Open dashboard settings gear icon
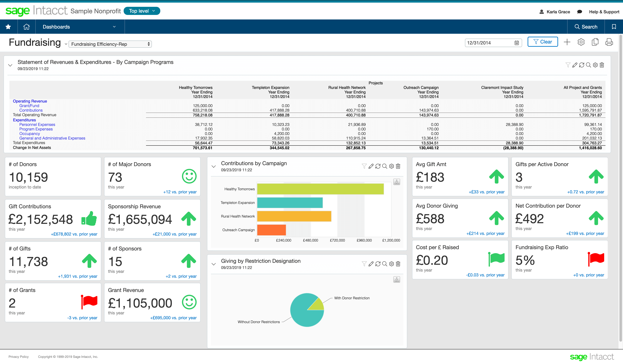The width and height of the screenshot is (623, 364). coord(581,42)
